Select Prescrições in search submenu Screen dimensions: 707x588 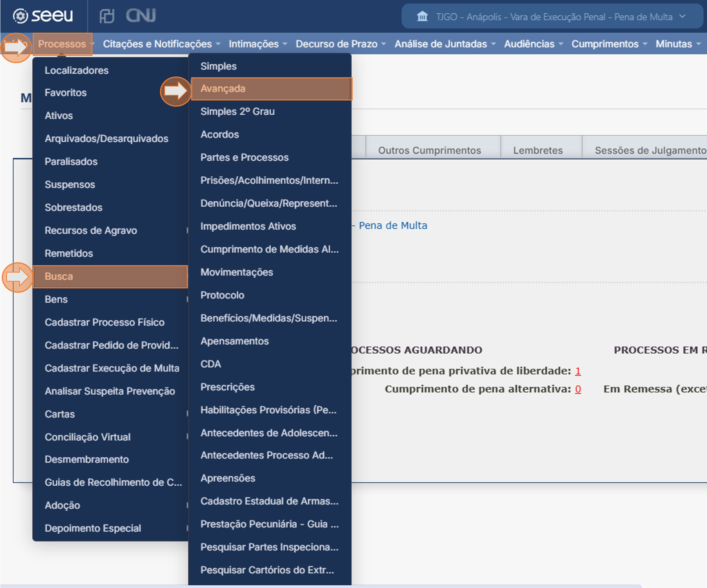pyautogui.click(x=227, y=387)
